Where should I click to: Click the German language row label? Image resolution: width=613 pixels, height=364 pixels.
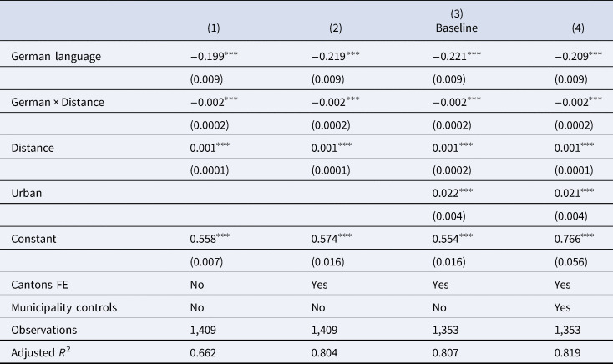(56, 56)
